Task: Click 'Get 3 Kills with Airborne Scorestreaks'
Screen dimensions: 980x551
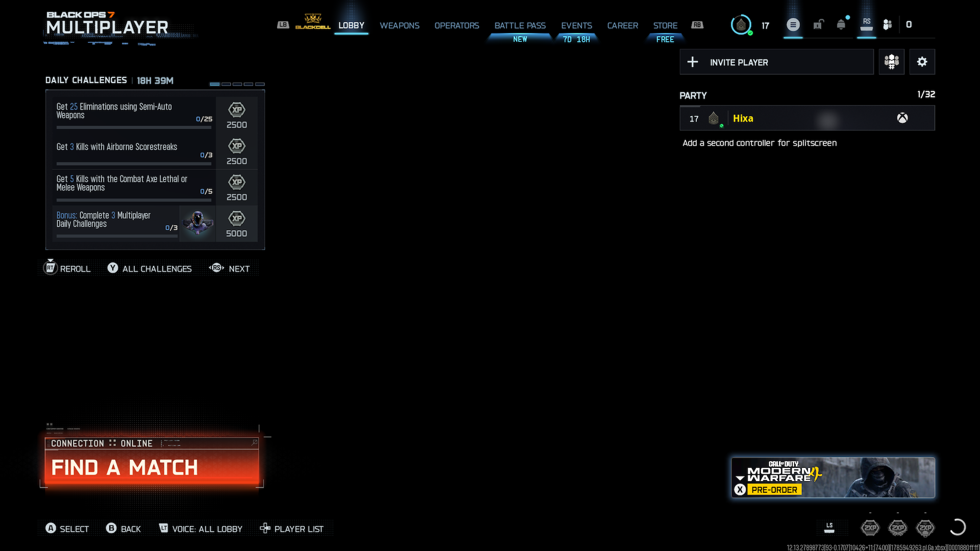Action: pos(117,147)
